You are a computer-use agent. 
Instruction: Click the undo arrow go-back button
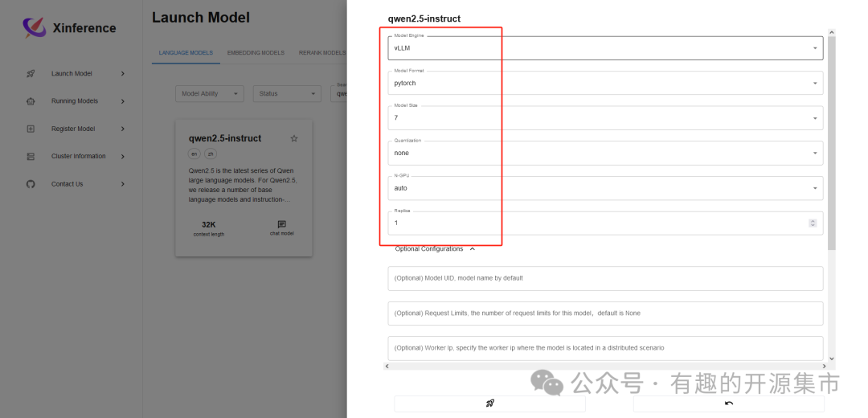tap(728, 404)
